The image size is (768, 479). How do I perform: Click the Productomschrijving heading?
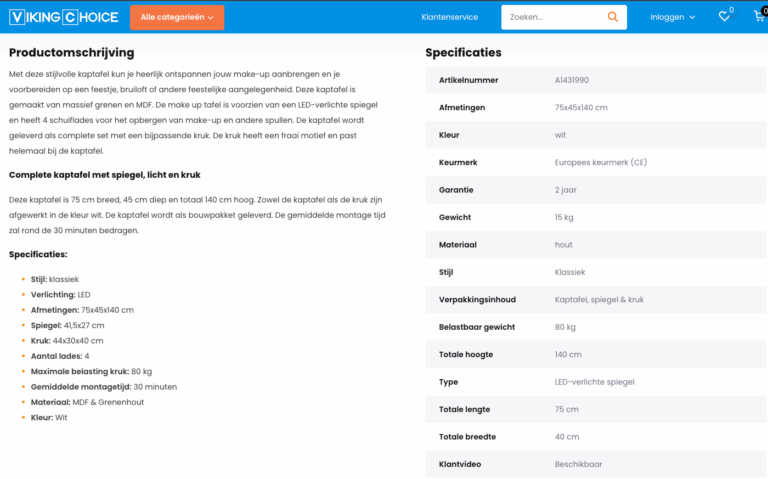point(71,52)
